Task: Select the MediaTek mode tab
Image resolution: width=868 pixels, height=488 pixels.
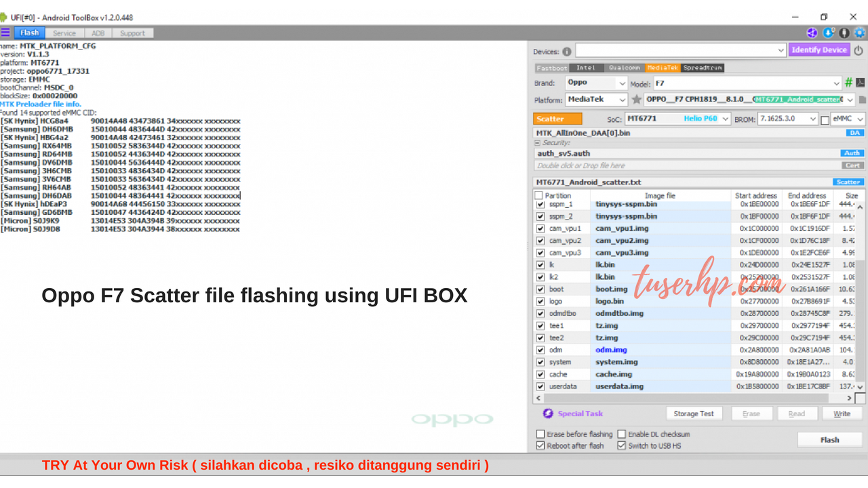Action: pyautogui.click(x=663, y=68)
